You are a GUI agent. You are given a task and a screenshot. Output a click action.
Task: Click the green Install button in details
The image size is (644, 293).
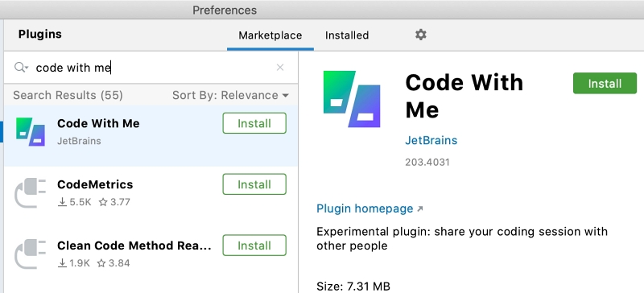[605, 84]
